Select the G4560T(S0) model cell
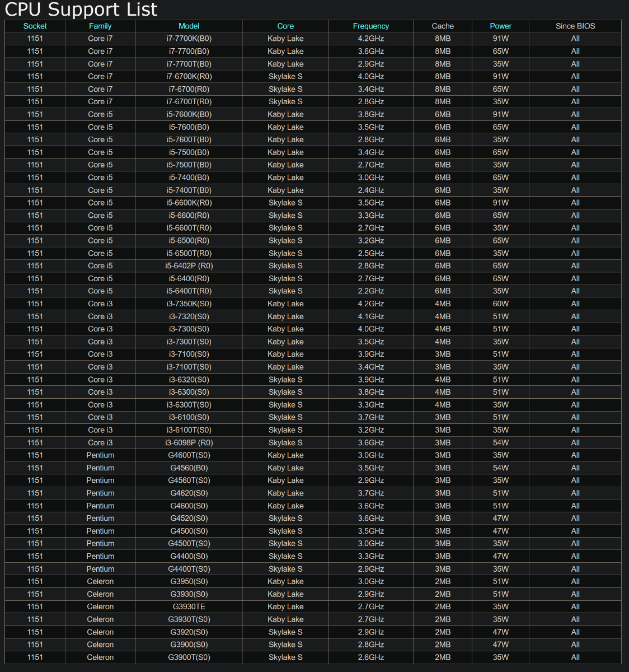 point(189,480)
